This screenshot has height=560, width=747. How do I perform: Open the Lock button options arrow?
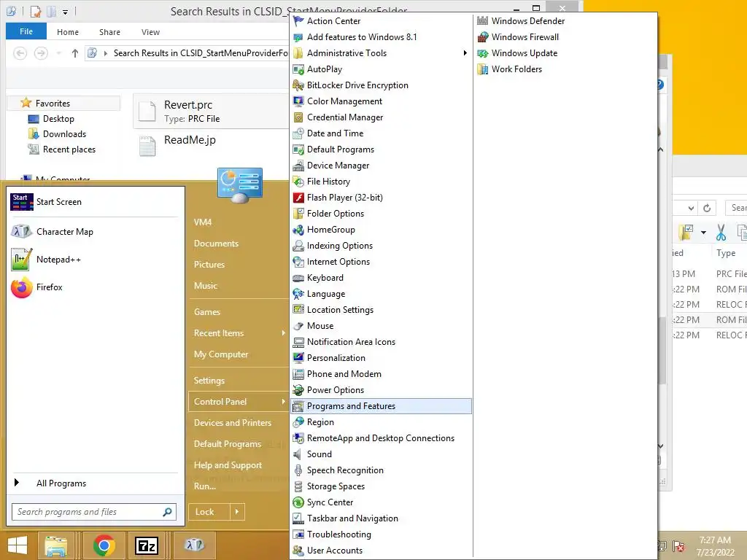pos(237,512)
